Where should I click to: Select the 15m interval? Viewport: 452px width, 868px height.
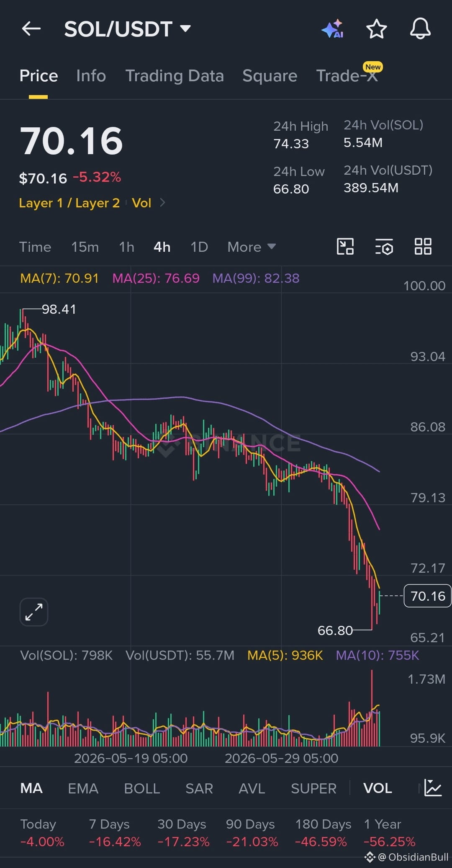click(x=85, y=247)
